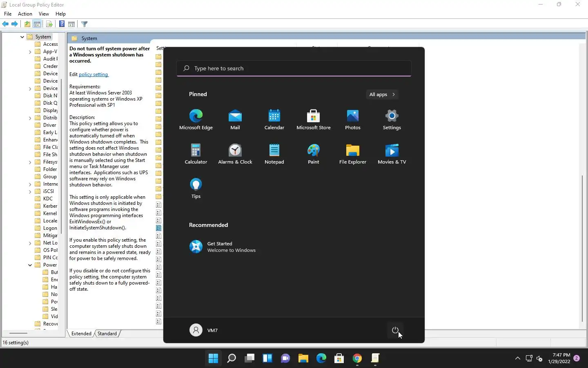This screenshot has height=368, width=588.
Task: Collapse the Power tree node
Action: point(30,265)
